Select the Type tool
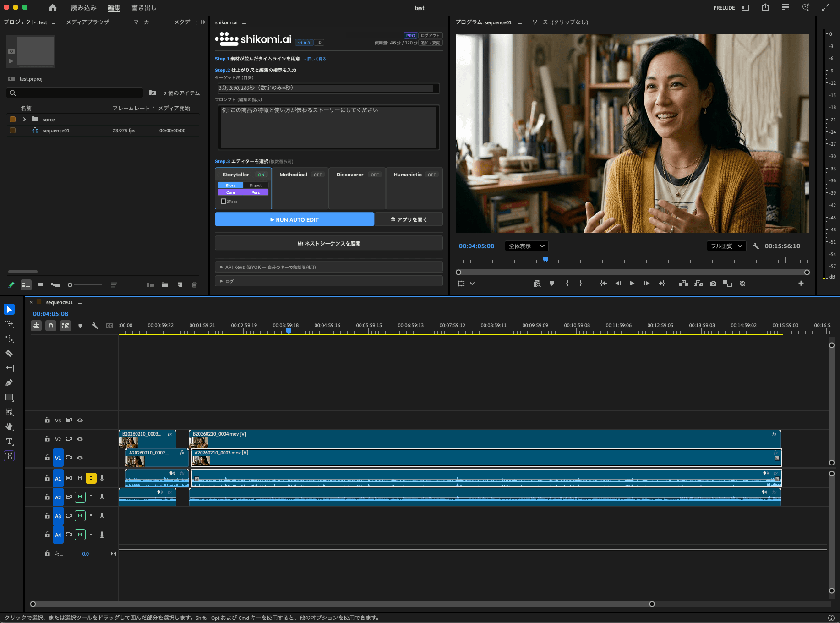The image size is (840, 623). [9, 441]
